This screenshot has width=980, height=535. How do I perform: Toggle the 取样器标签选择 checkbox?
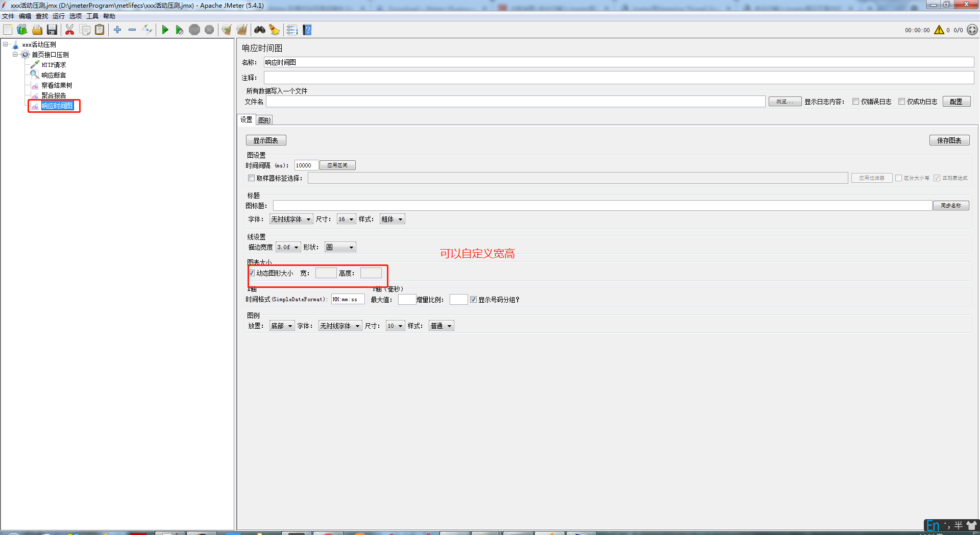click(251, 178)
